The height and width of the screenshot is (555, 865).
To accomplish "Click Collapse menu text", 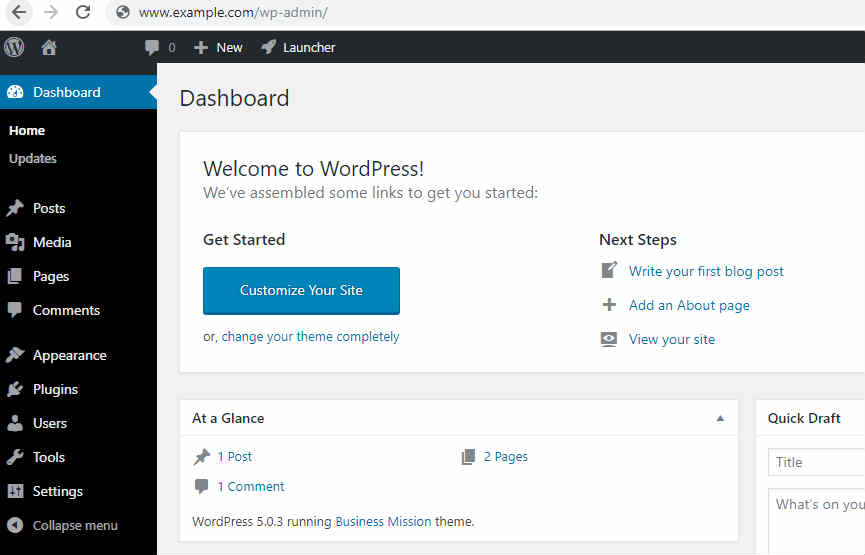I will (x=75, y=525).
